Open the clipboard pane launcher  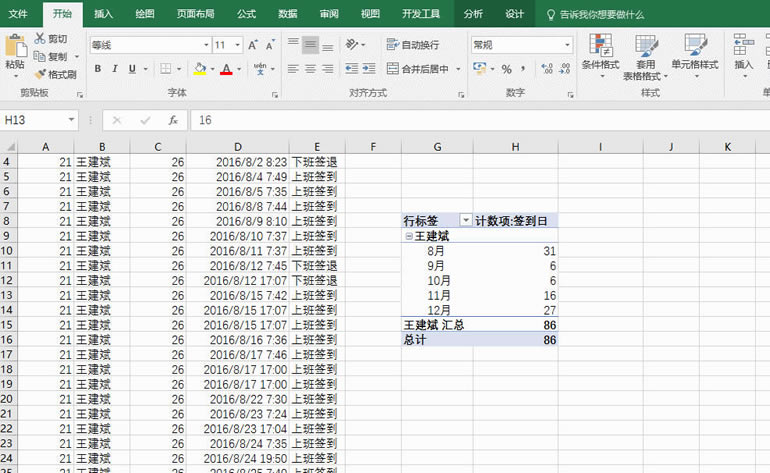(x=80, y=95)
